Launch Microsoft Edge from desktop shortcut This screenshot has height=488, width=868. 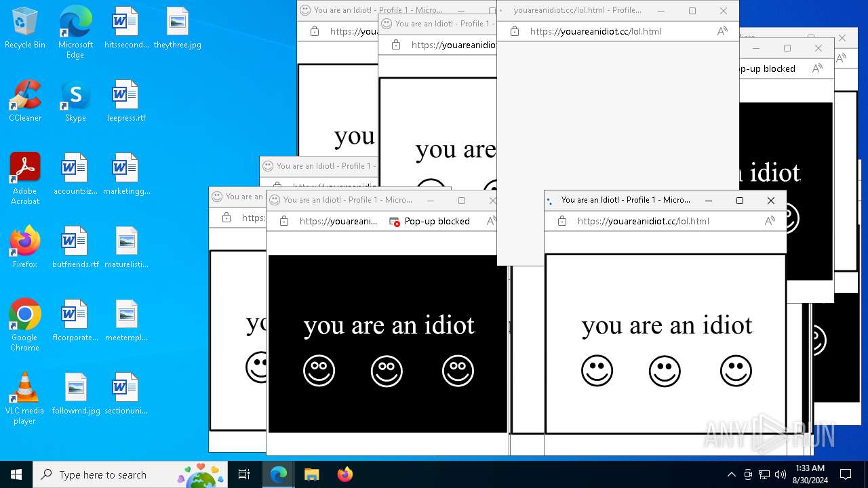[x=75, y=33]
